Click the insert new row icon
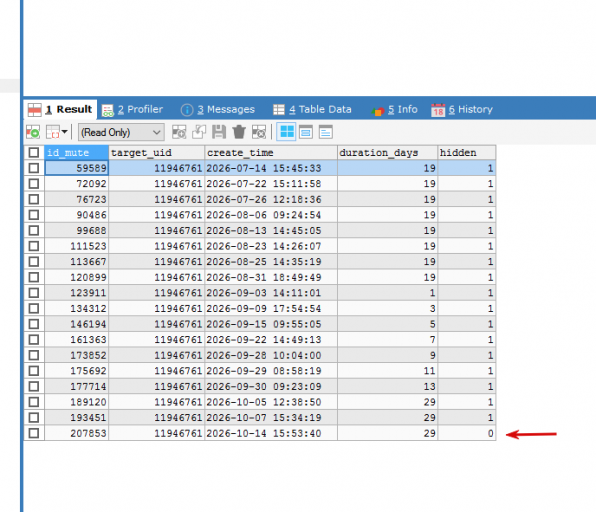Image resolution: width=596 pixels, height=512 pixels. point(179,132)
